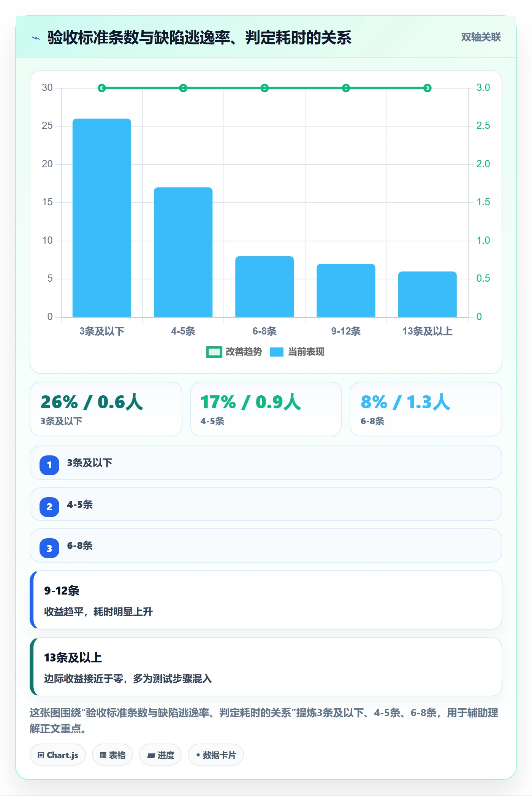Viewport: 532px width, 796px height.
Task: Open the 13条及以上 note card
Action: 266,667
